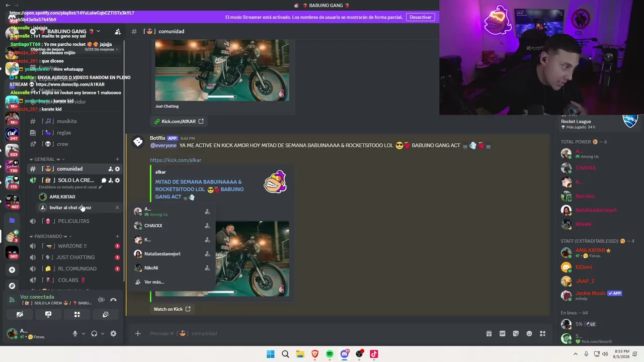Open the crew channel
This screenshot has width=644, height=362.
point(62,144)
